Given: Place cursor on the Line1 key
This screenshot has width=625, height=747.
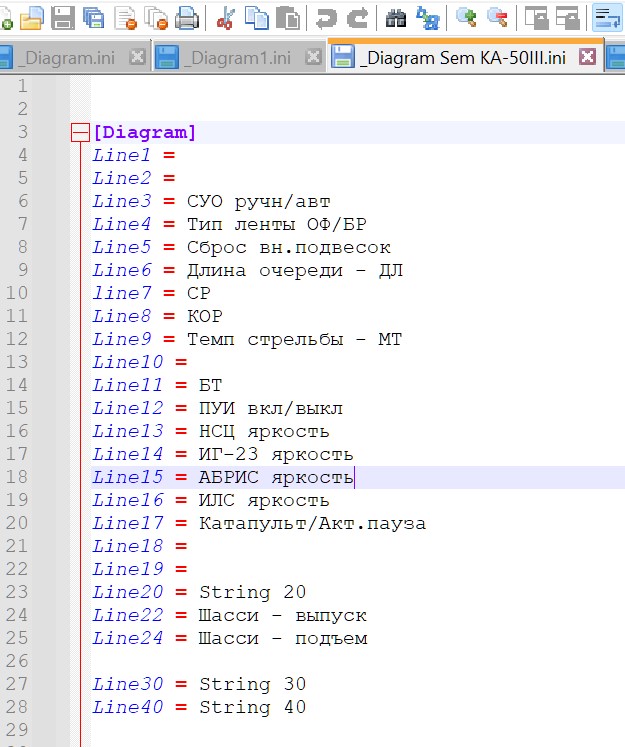Looking at the screenshot, I should click(121, 155).
